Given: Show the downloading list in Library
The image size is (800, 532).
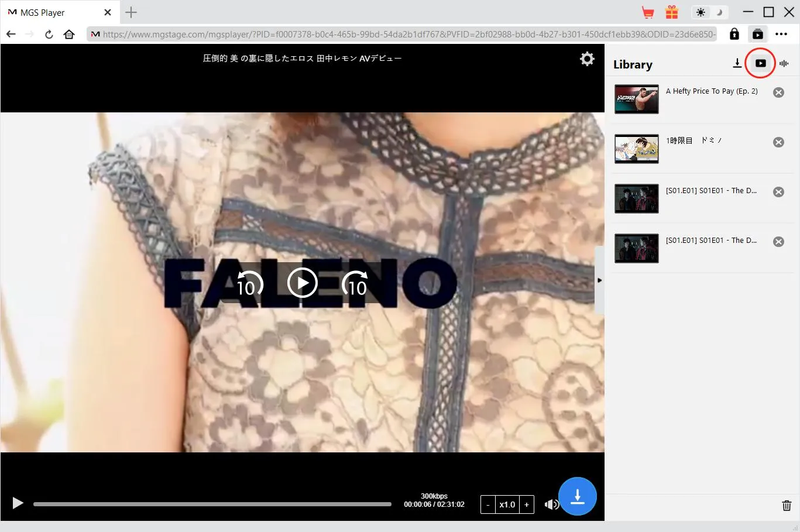Looking at the screenshot, I should pos(737,63).
